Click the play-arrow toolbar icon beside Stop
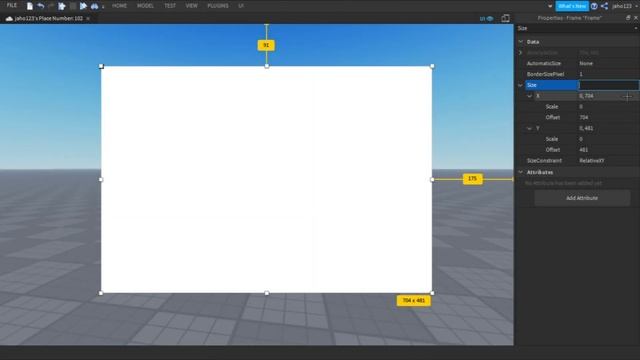Screen dimensions: 640x360 point(62,6)
